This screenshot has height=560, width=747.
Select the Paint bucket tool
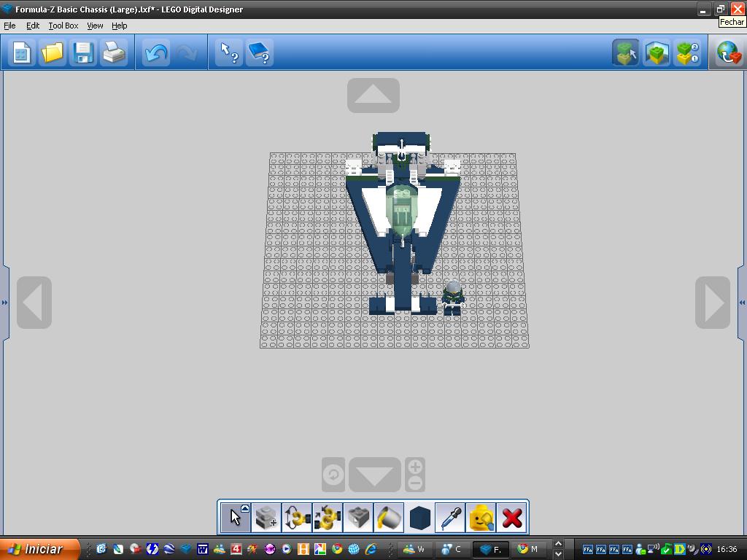(389, 518)
